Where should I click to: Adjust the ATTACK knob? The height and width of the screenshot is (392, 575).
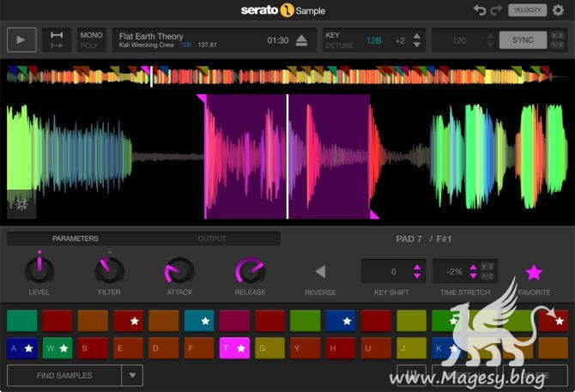[179, 271]
